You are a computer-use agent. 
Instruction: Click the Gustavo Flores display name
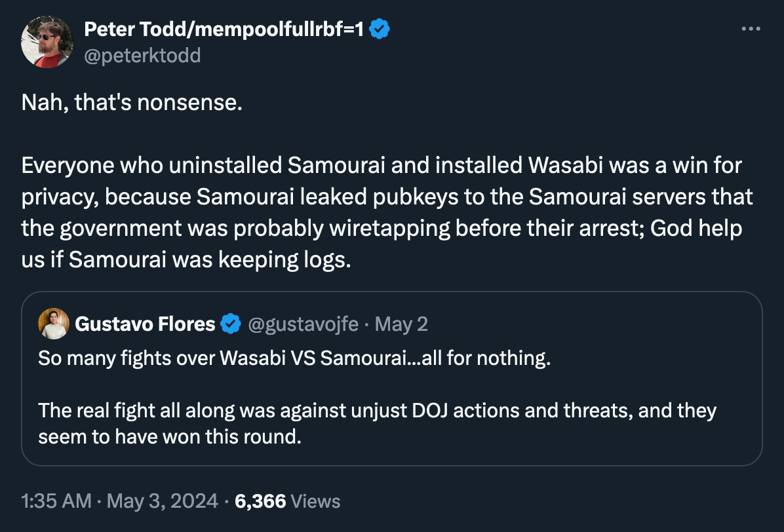(145, 324)
